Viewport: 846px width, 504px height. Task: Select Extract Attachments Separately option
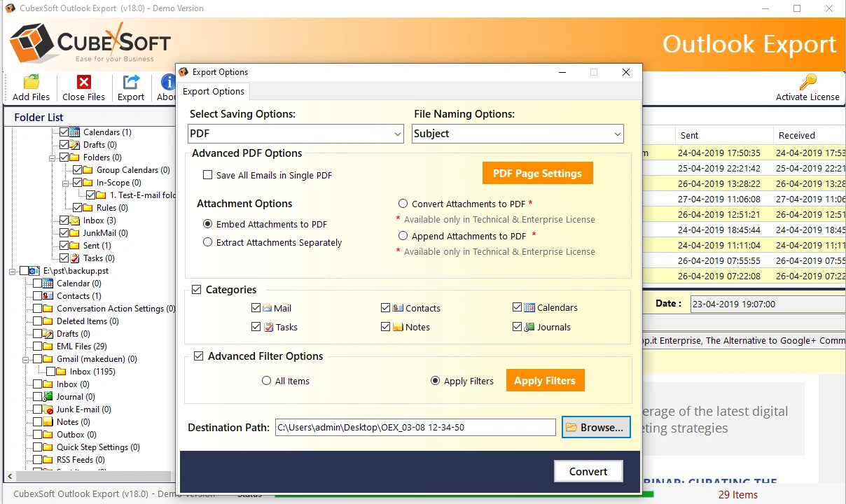click(x=207, y=242)
